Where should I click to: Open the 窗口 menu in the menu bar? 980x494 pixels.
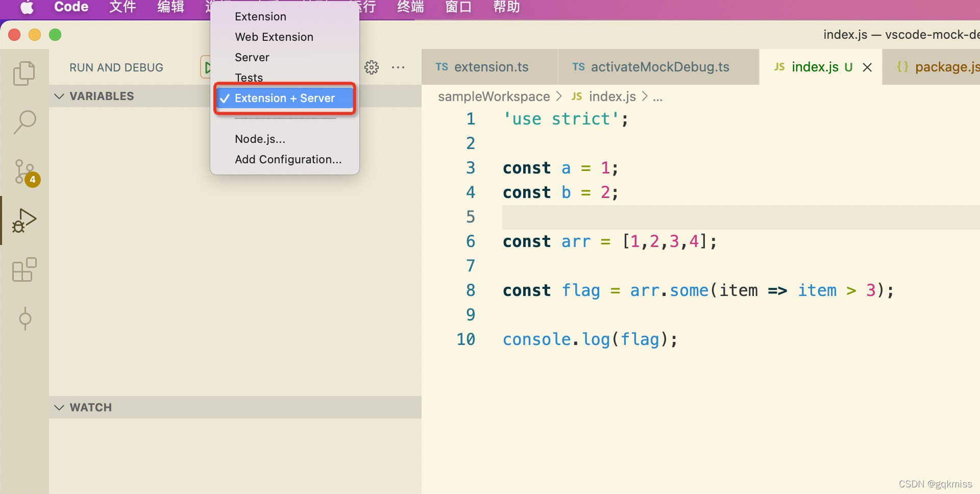click(458, 7)
